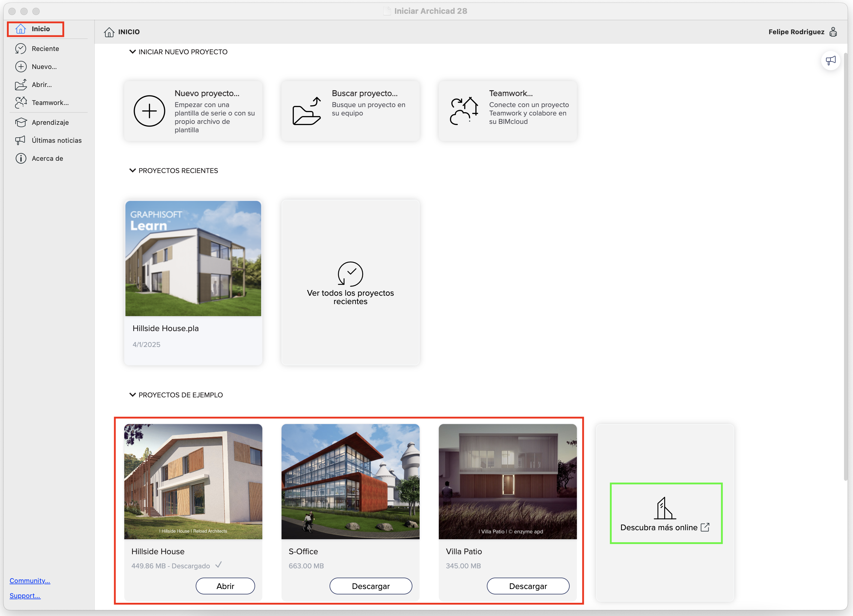This screenshot has width=853, height=616.
Task: Open the Support link
Action: tap(25, 595)
